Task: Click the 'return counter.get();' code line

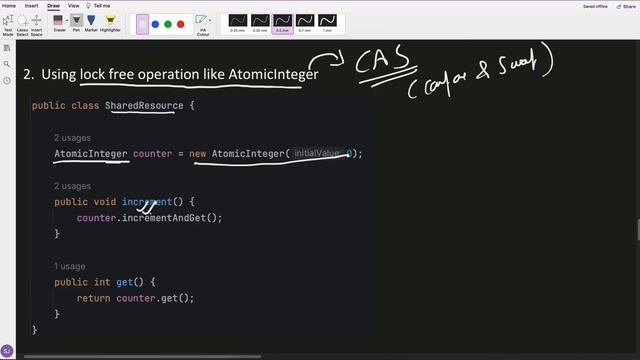Action: (x=136, y=298)
